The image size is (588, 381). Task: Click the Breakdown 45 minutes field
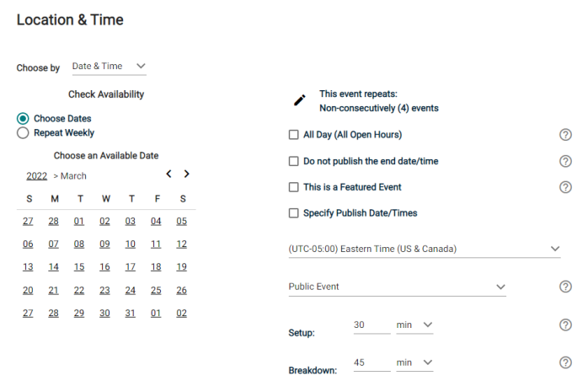(372, 363)
